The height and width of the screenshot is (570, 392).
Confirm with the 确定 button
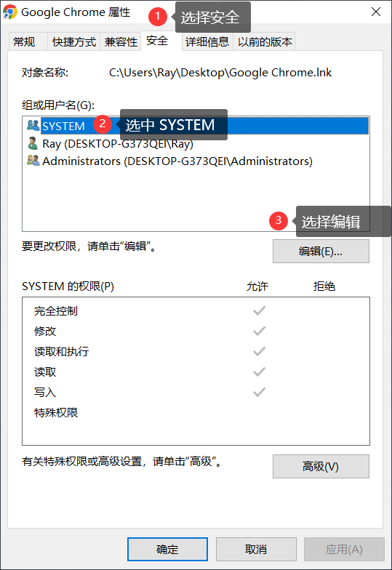[167, 550]
